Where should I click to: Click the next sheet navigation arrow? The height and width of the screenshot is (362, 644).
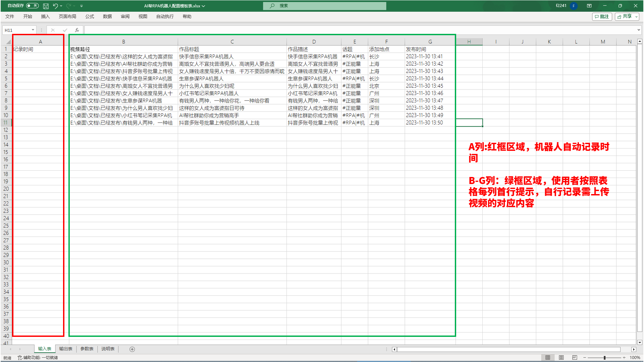(20, 349)
